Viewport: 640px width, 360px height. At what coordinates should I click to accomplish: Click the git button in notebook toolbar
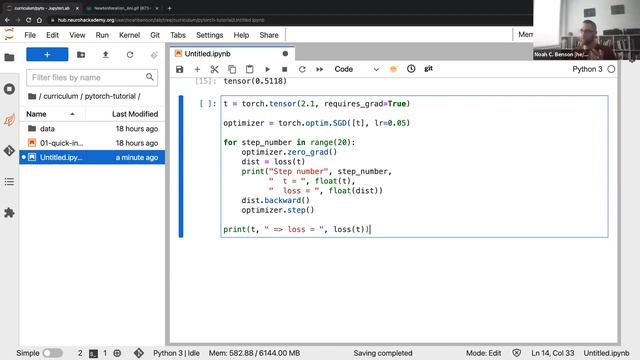(x=428, y=69)
